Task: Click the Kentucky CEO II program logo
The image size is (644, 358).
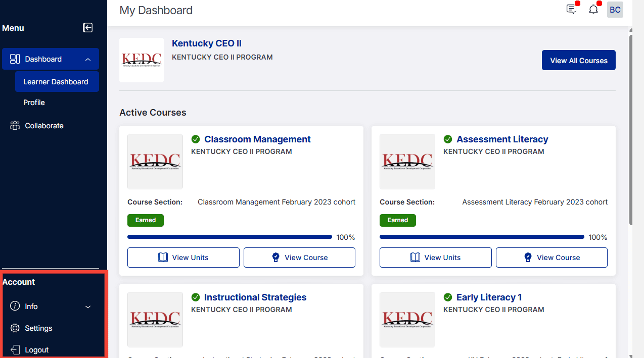Action: (142, 60)
